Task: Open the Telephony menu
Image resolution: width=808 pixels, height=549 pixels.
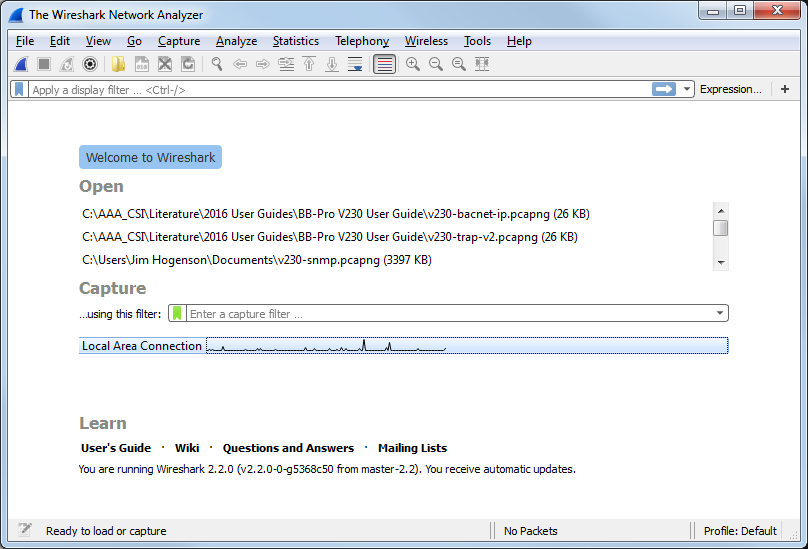Action: pos(362,41)
